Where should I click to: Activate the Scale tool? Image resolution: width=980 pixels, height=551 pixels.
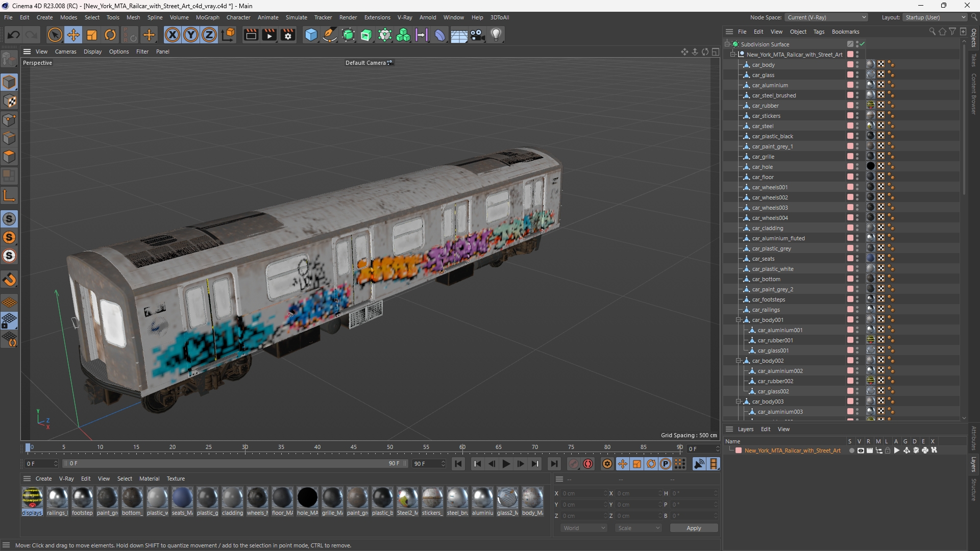(x=92, y=35)
